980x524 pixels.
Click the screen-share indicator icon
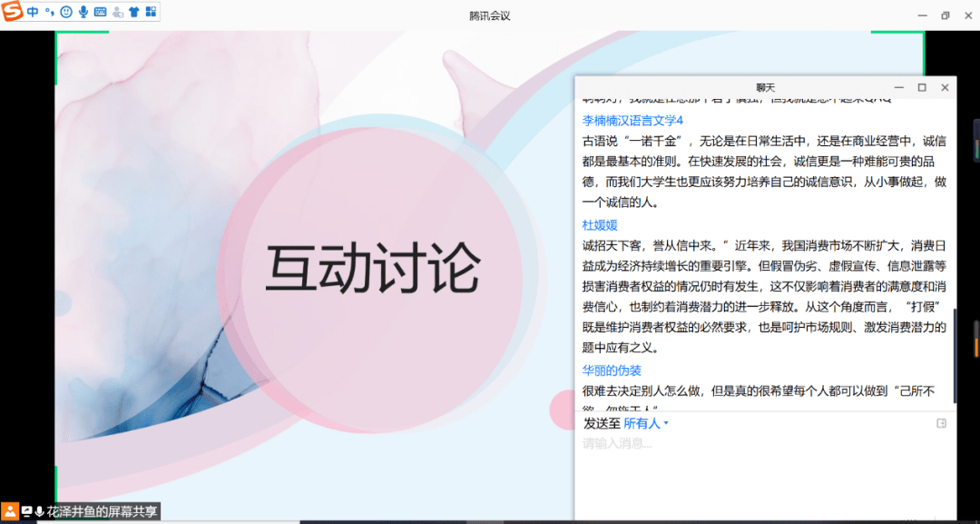(27, 511)
